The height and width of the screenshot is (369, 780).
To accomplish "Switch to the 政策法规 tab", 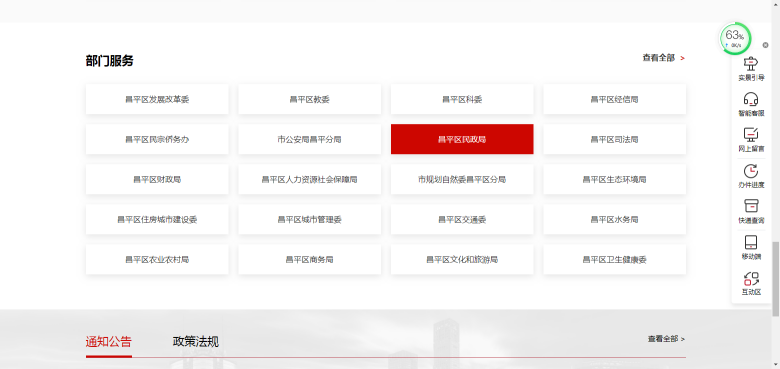I will coord(195,342).
